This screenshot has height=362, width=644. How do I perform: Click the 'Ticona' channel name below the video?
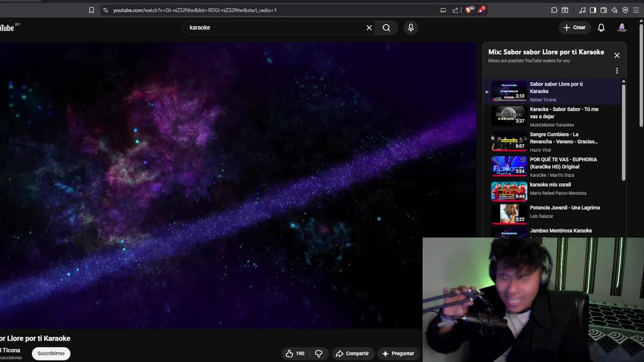[x=10, y=350]
